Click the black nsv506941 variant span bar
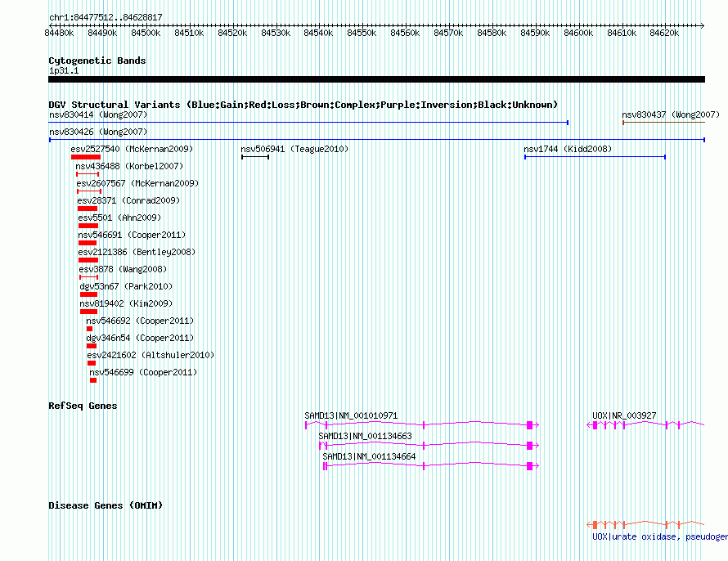 (255, 157)
